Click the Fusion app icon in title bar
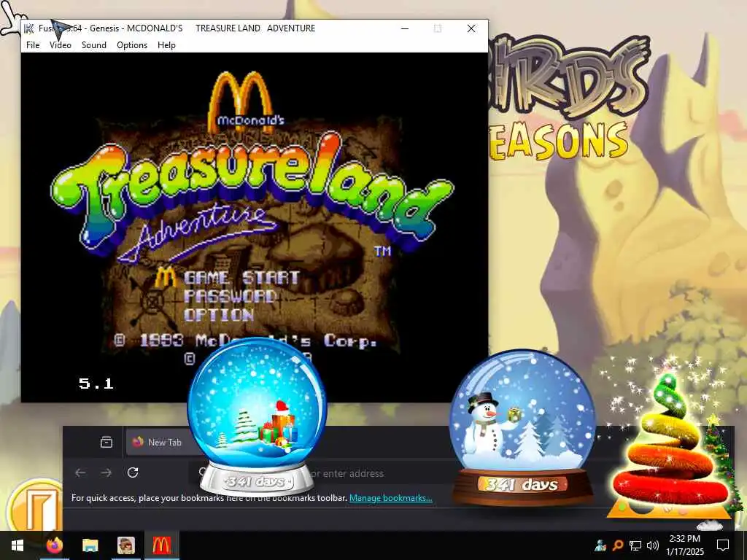Viewport: 747px width, 560px height. click(29, 28)
